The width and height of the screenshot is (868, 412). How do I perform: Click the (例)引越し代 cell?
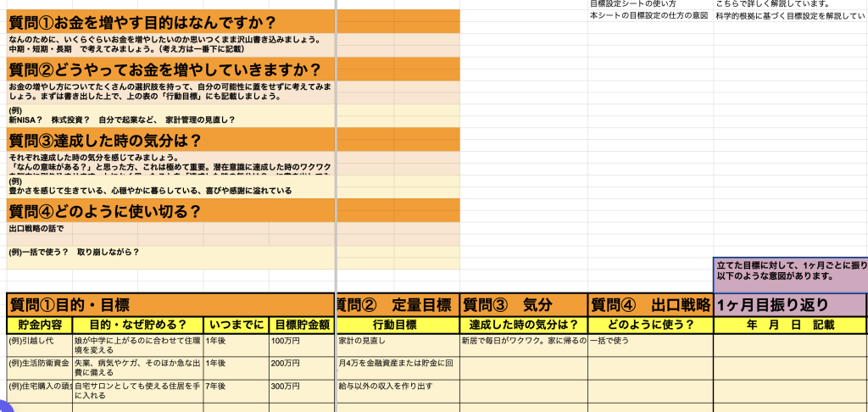point(40,342)
